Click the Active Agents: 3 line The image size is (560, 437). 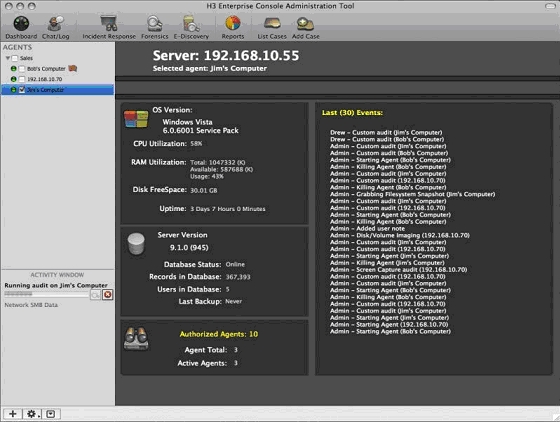pyautogui.click(x=208, y=363)
